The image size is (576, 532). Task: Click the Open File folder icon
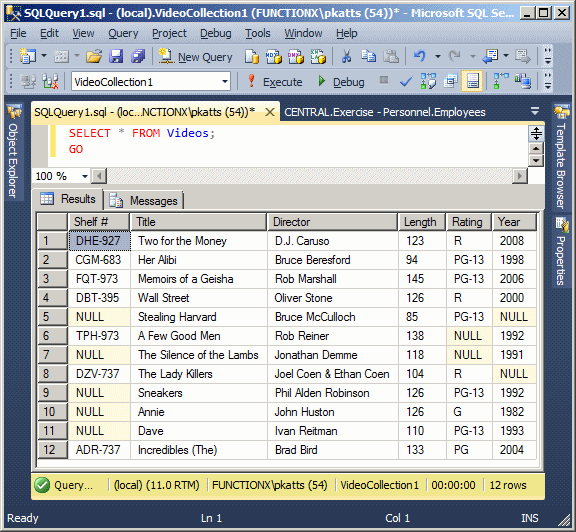(94, 57)
